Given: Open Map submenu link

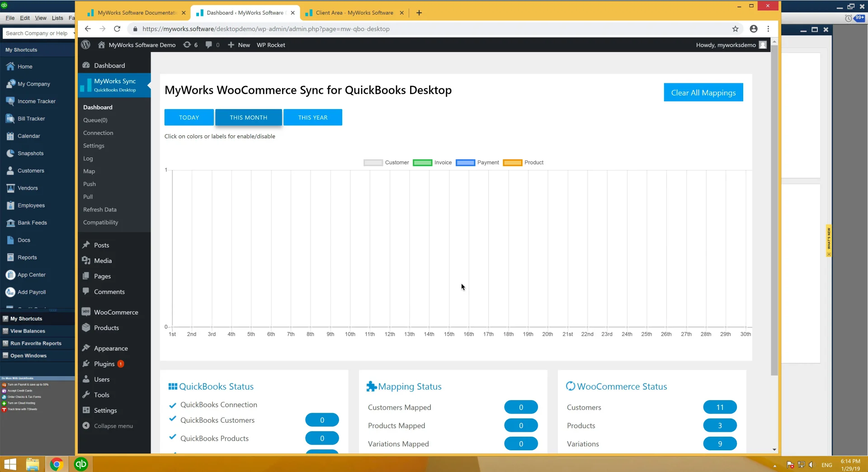Looking at the screenshot, I should point(89,171).
